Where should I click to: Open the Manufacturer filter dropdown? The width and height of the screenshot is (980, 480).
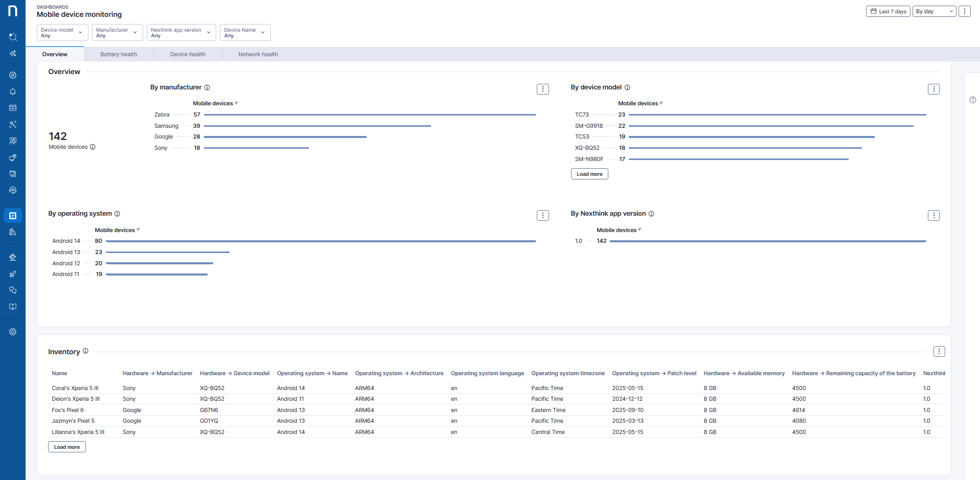click(117, 32)
